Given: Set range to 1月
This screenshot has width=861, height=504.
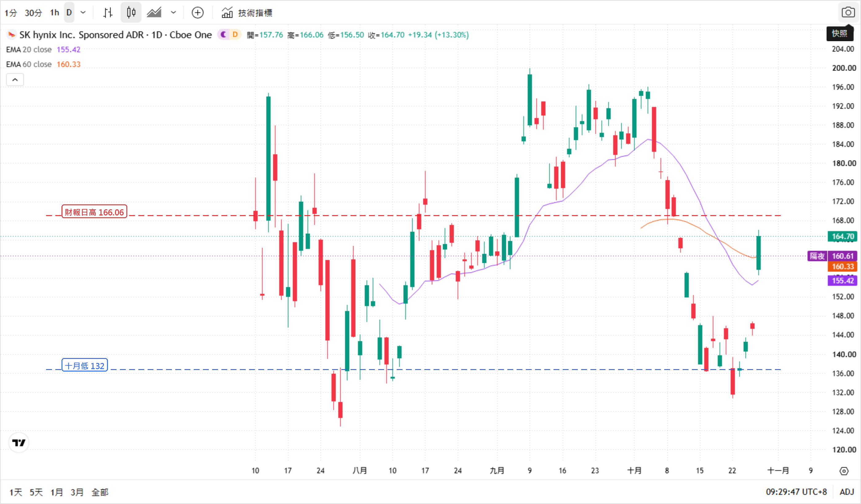Looking at the screenshot, I should (x=57, y=492).
